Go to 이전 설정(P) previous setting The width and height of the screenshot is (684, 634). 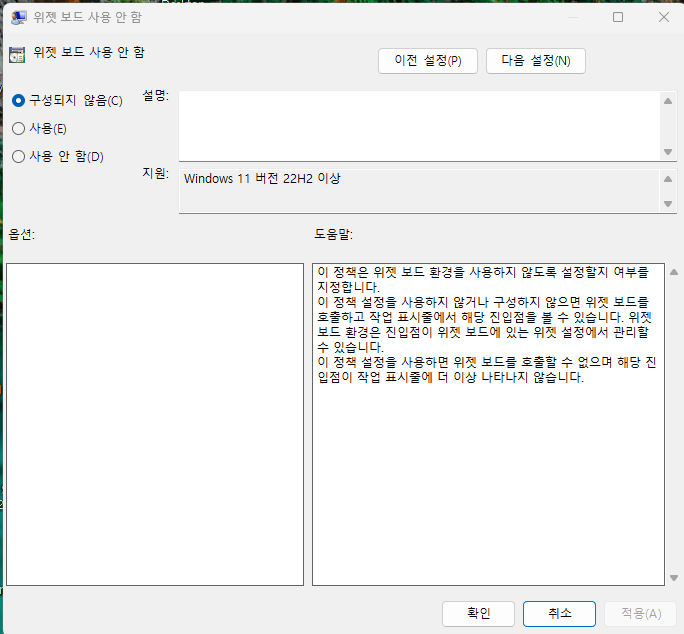(428, 61)
